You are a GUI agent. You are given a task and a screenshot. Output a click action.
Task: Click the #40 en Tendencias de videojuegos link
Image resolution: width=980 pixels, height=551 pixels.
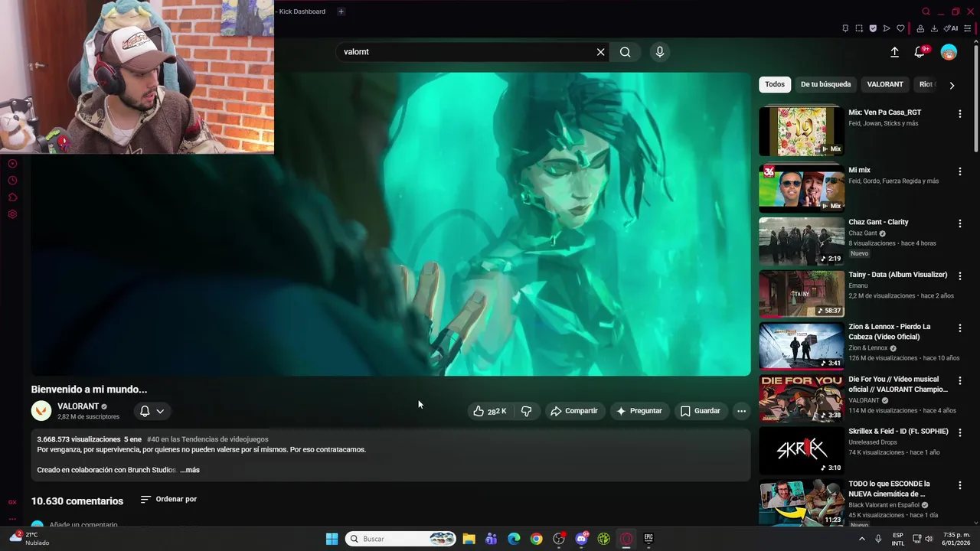coord(207,439)
